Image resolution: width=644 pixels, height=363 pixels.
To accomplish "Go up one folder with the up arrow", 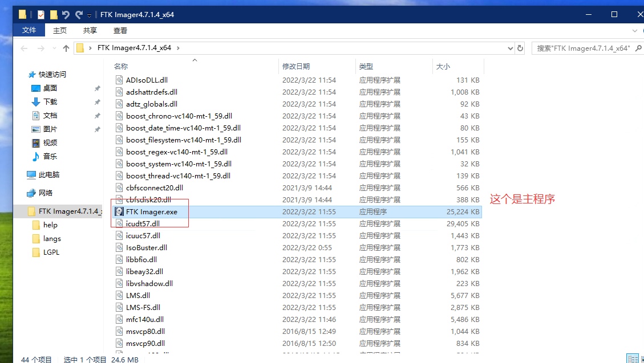I will [x=66, y=48].
